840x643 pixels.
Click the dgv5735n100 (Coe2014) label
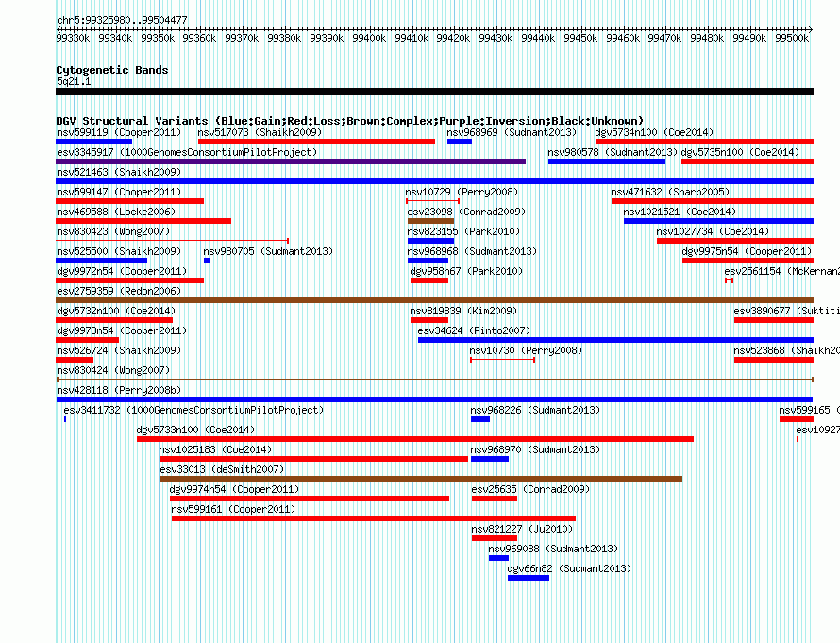pos(740,152)
